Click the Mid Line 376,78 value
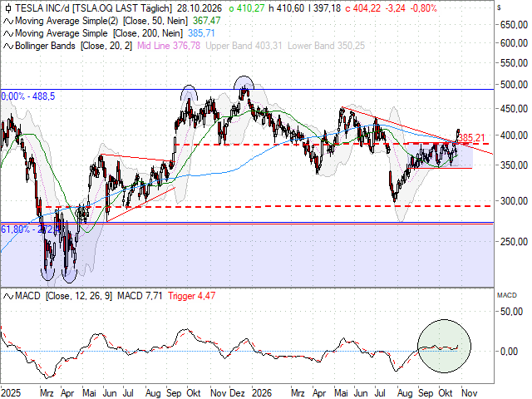 (169, 46)
